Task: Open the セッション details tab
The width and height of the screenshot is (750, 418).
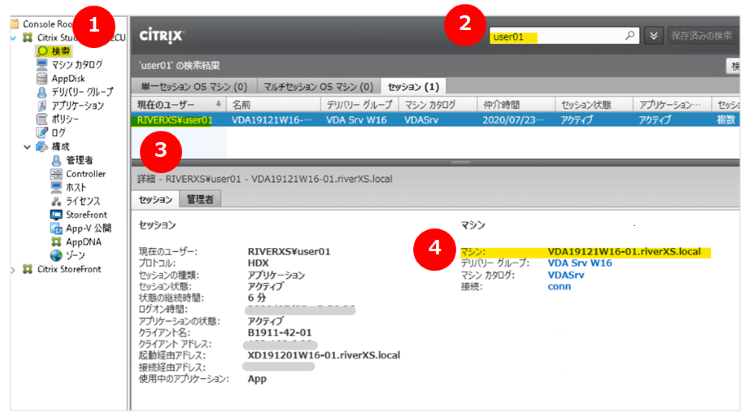Action: click(x=155, y=199)
